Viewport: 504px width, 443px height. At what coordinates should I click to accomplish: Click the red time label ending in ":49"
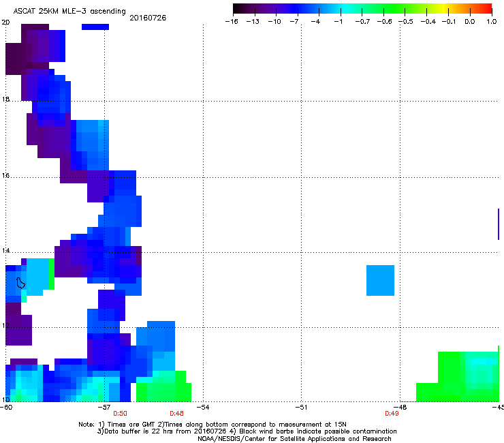392,414
